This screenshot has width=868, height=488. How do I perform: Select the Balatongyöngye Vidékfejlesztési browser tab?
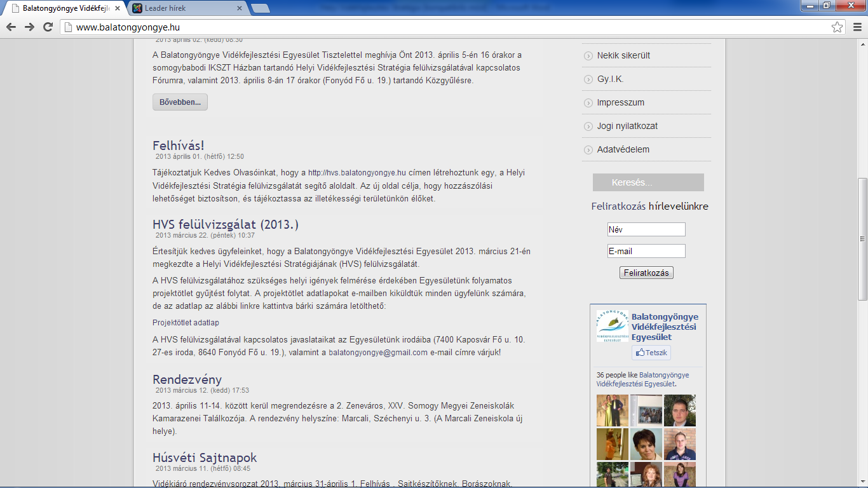[64, 9]
